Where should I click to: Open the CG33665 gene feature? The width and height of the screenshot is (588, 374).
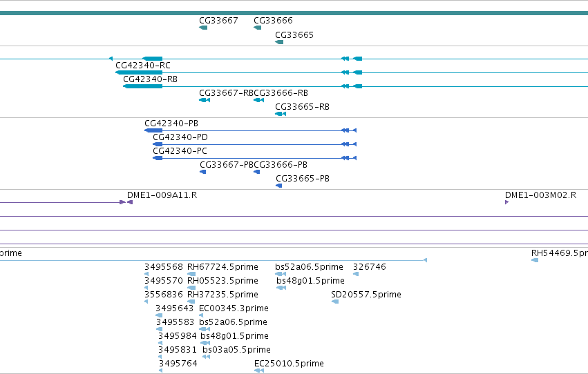279,42
